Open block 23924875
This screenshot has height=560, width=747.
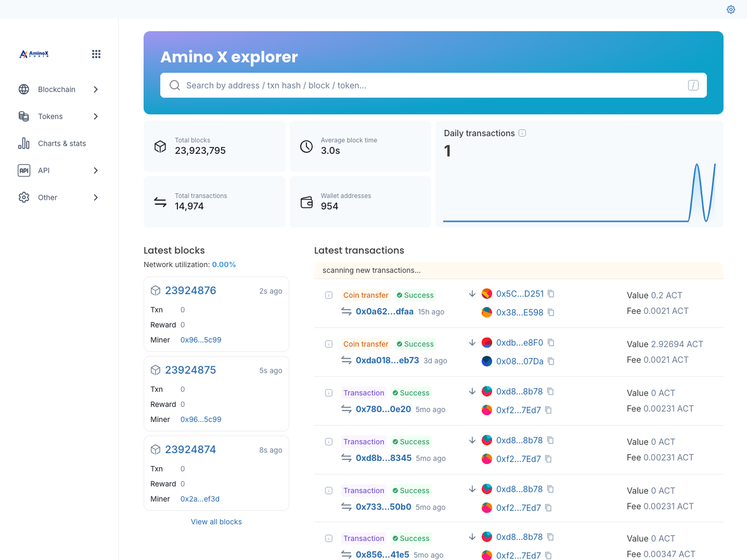[191, 370]
